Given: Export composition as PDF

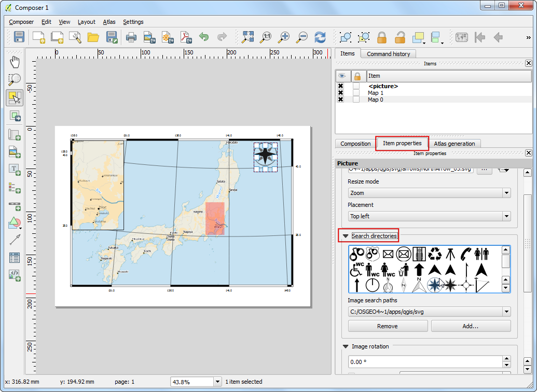Looking at the screenshot, I should click(186, 37).
